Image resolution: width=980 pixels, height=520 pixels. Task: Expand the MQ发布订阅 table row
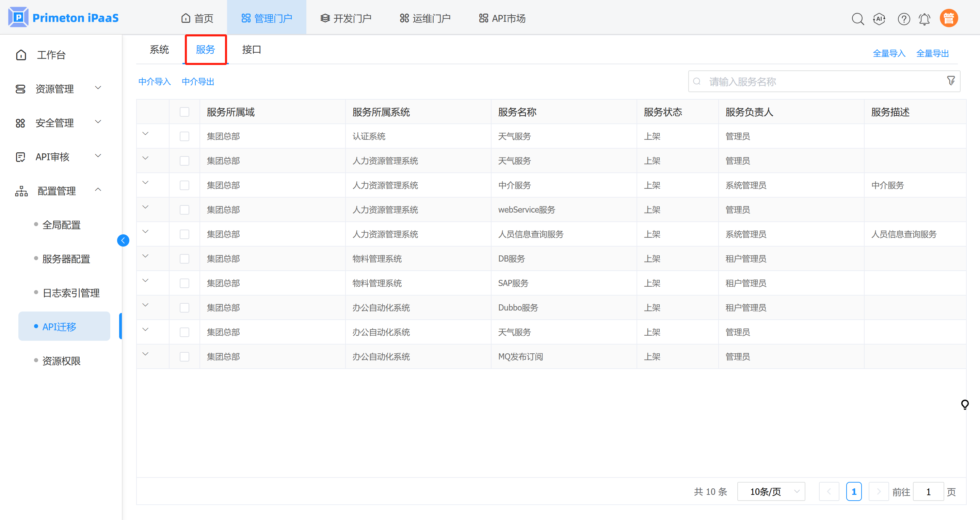(145, 354)
